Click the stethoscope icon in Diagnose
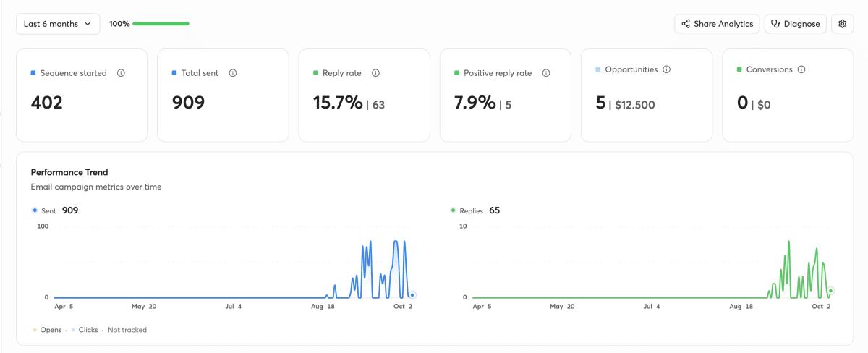Screen dimensions: 868x353 point(775,24)
